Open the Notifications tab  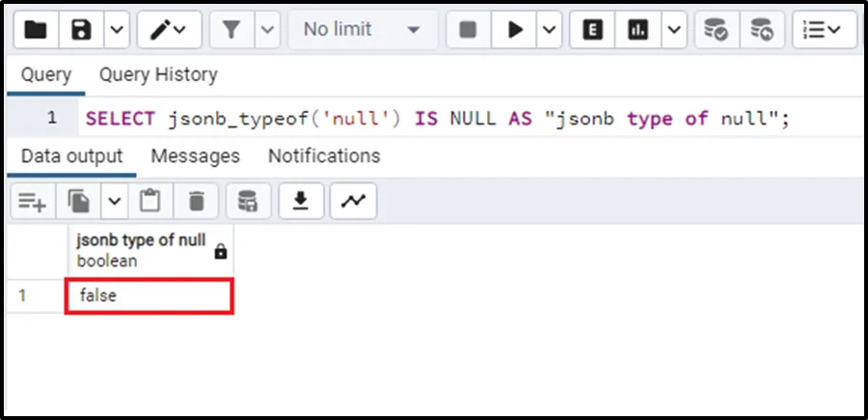click(324, 155)
